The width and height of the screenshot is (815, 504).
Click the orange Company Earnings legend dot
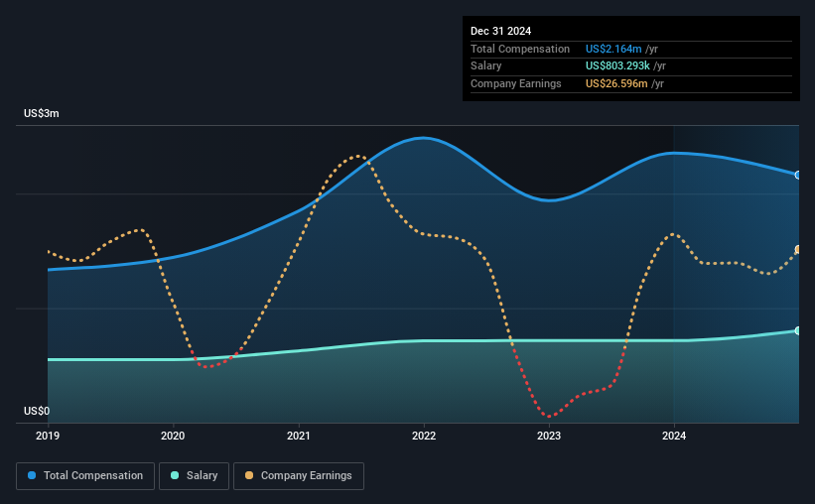tap(249, 475)
